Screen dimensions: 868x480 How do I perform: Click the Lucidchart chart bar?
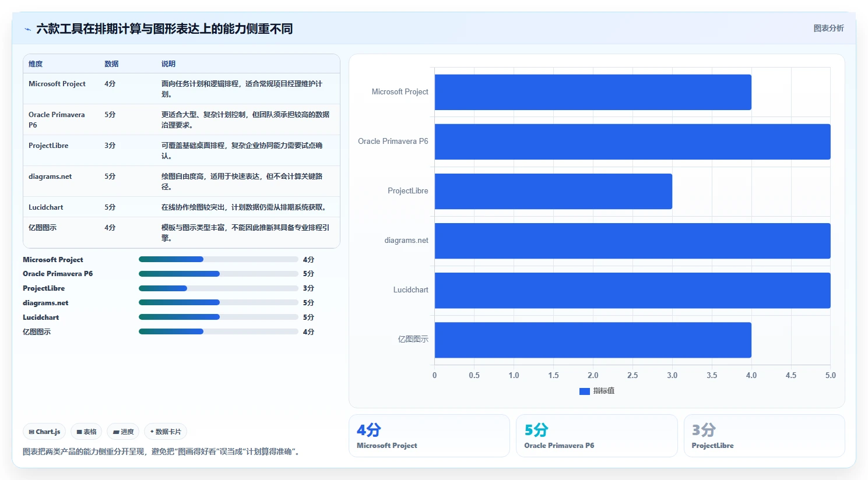[x=632, y=290]
